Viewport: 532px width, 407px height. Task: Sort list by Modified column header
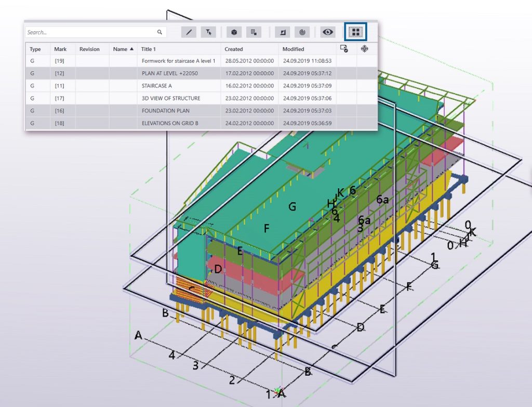coord(293,49)
